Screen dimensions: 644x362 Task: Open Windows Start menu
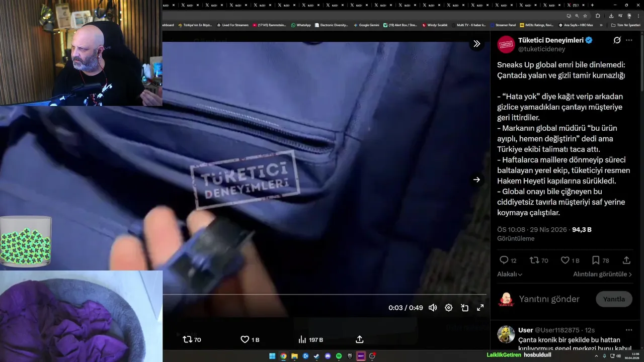[x=272, y=356]
